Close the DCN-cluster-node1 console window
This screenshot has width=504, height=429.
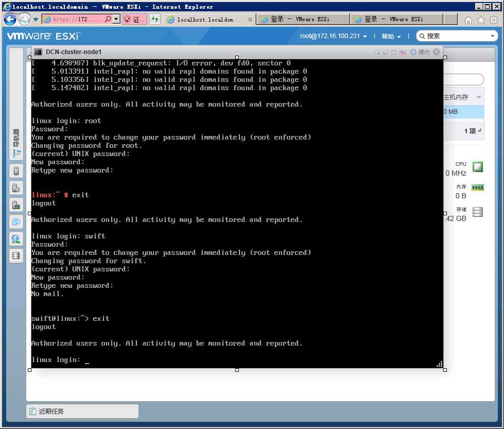437,52
